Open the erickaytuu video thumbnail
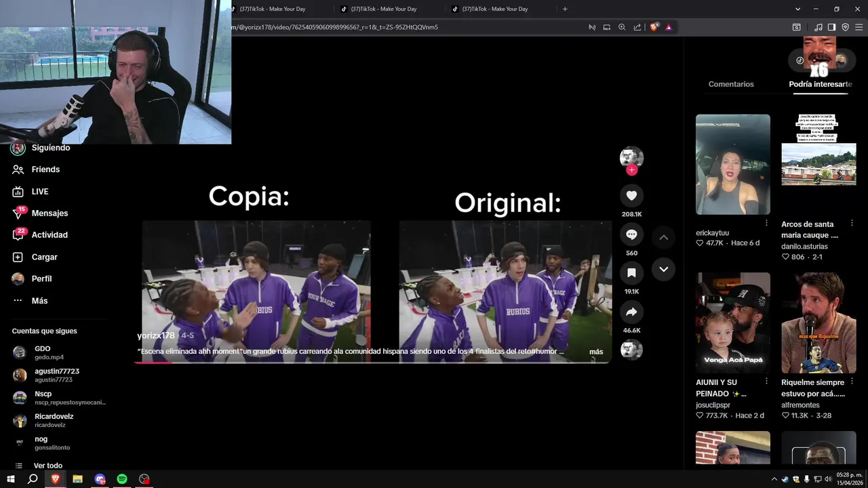Image resolution: width=868 pixels, height=488 pixels. (x=733, y=165)
